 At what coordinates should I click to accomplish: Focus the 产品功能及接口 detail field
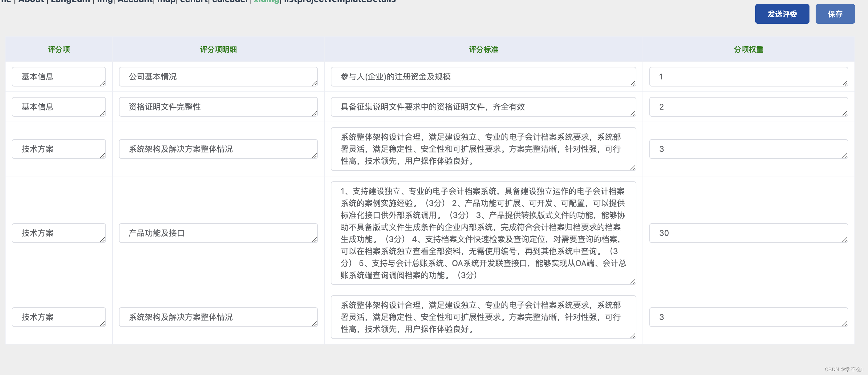click(218, 233)
